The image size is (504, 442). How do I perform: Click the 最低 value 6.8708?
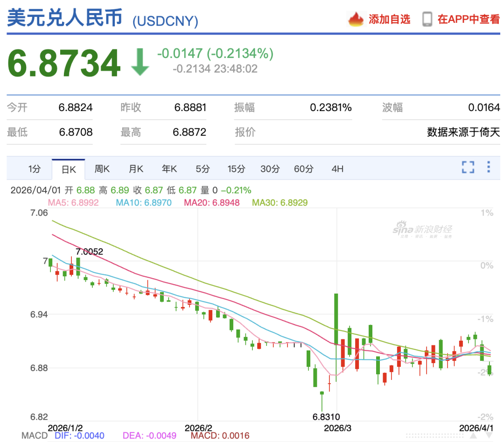click(x=76, y=132)
